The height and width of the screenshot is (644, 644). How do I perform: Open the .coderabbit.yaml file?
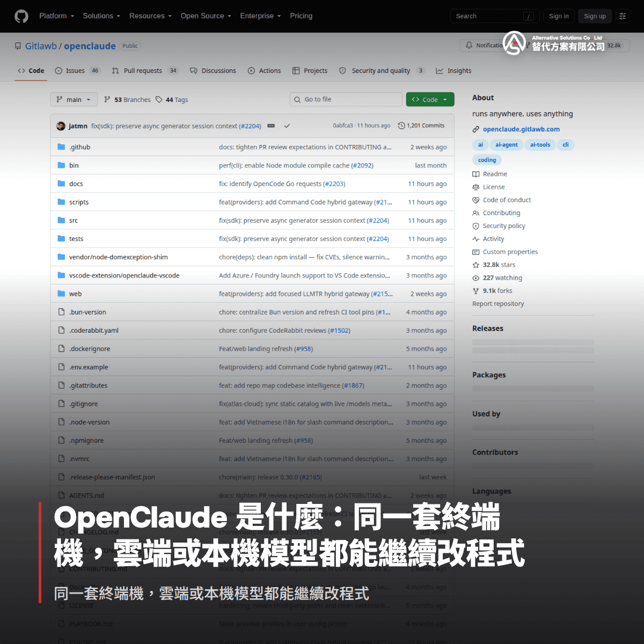94,331
